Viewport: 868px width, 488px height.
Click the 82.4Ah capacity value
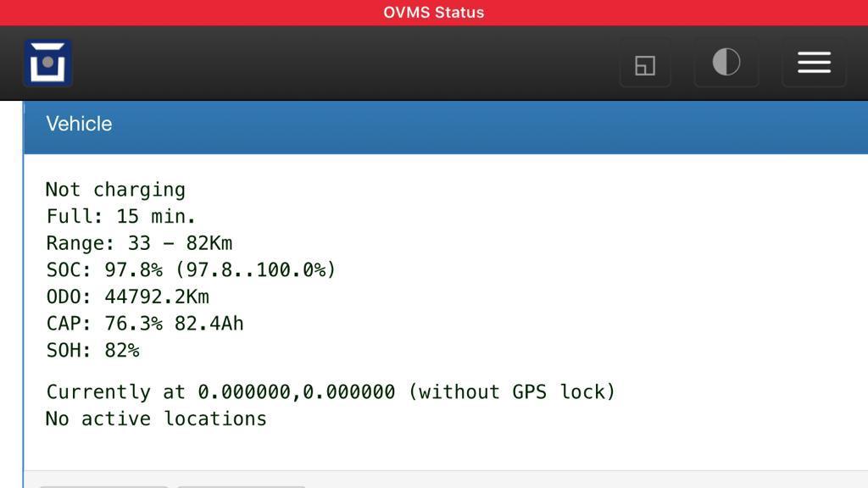pos(209,324)
